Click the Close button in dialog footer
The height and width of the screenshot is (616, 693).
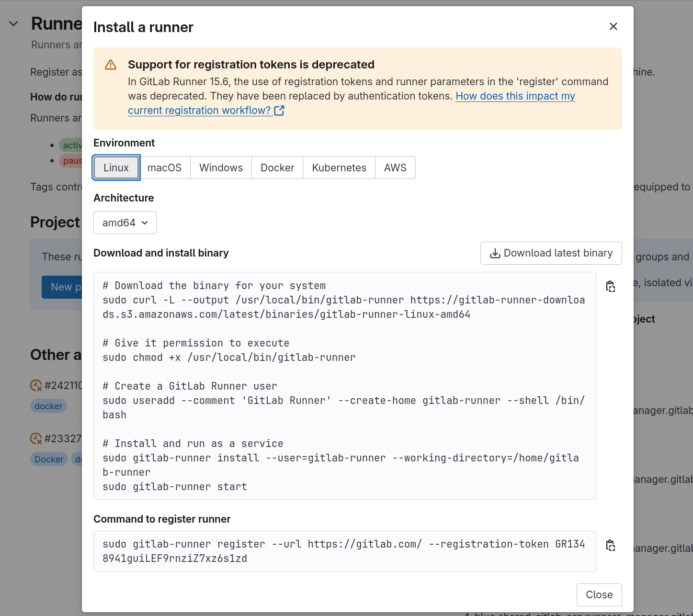click(599, 594)
